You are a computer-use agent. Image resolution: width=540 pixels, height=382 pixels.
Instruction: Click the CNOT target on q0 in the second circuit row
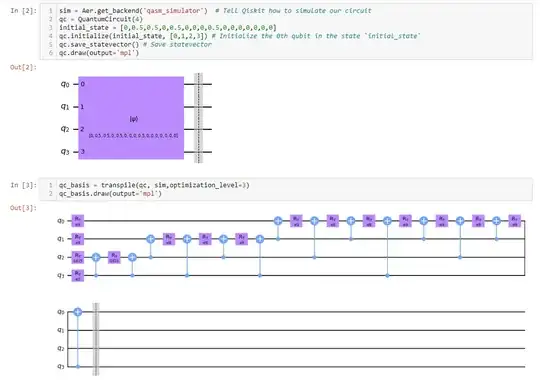pyautogui.click(x=78, y=312)
